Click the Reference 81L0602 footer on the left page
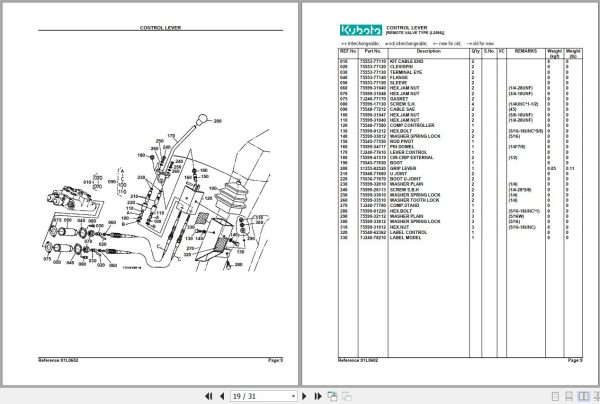 point(59,360)
